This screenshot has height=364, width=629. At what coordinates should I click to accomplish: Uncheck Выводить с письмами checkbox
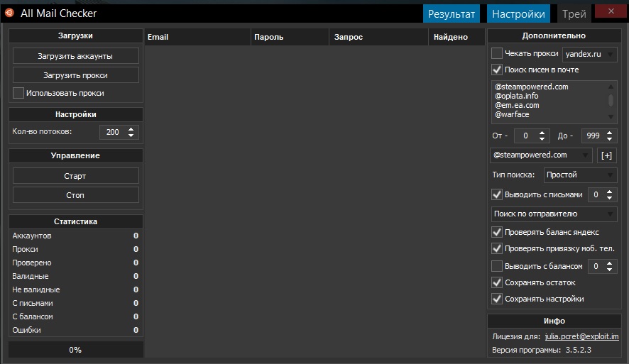497,194
